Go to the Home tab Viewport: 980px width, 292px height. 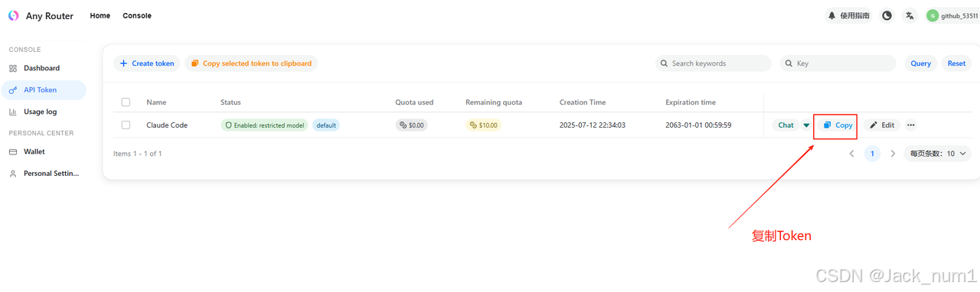pyautogui.click(x=100, y=15)
